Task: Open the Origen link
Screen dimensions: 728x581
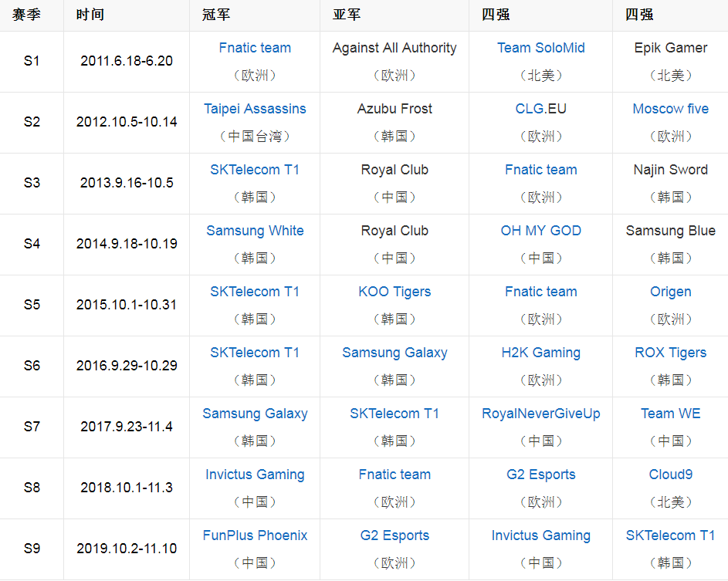Action: coord(670,292)
